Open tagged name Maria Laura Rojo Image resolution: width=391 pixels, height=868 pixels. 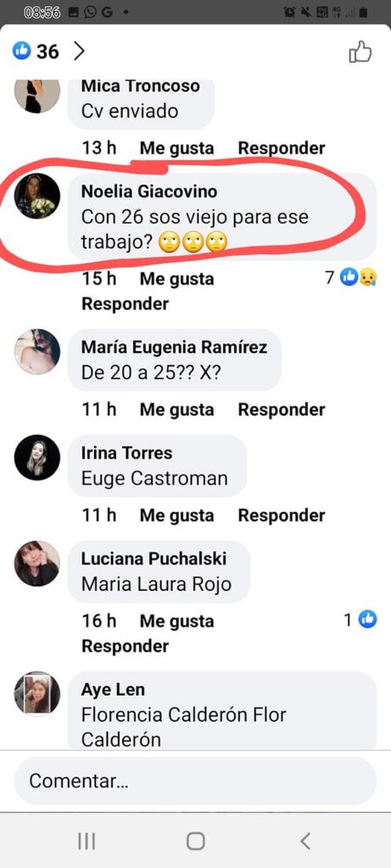(156, 584)
